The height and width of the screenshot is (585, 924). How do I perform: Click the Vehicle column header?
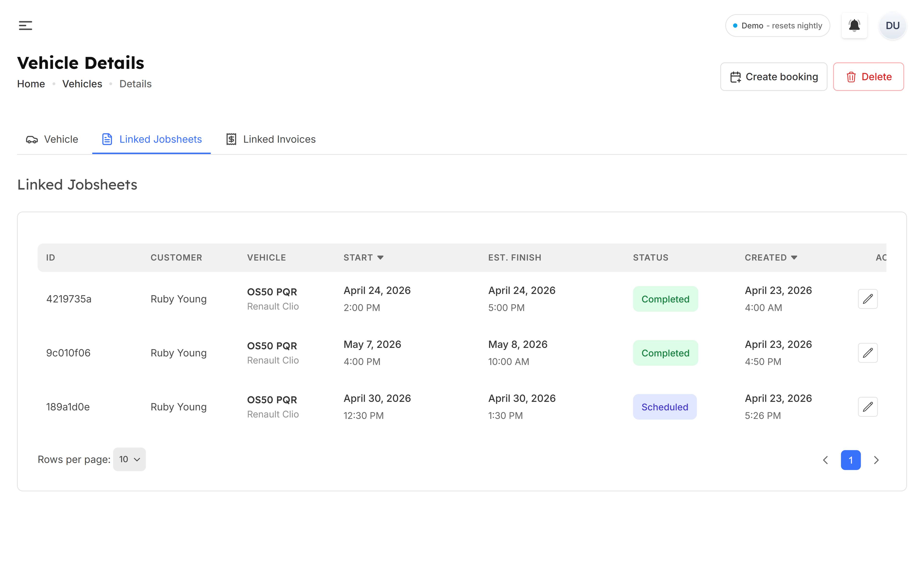point(266,258)
